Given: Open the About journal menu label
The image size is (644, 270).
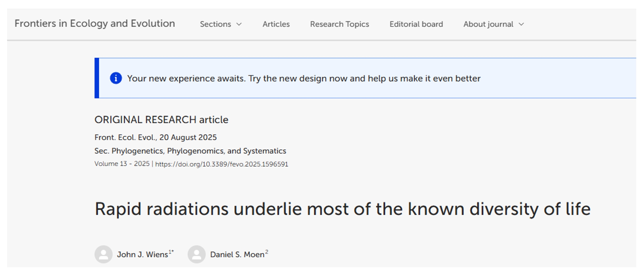Looking at the screenshot, I should [488, 24].
